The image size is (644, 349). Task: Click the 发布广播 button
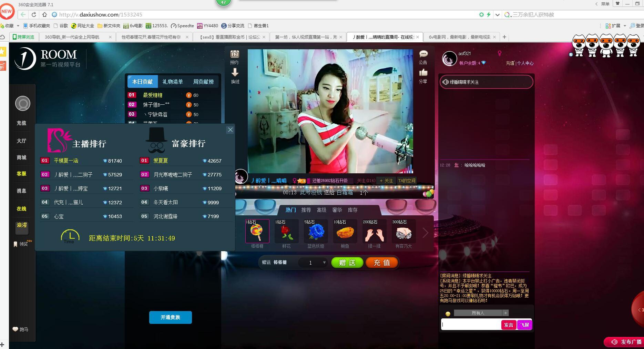click(624, 342)
